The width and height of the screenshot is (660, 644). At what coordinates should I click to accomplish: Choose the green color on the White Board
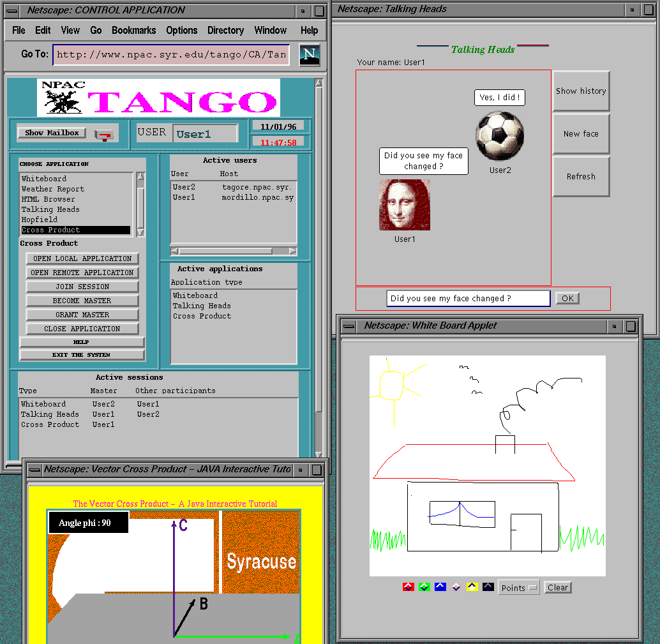424,587
